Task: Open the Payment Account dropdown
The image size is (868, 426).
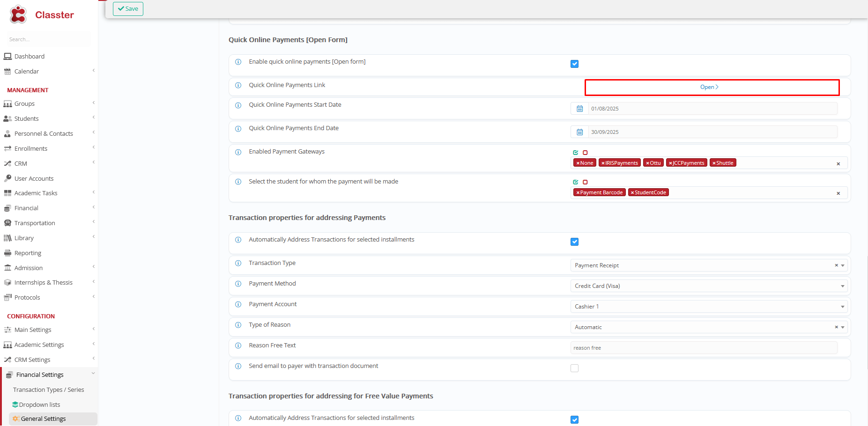Action: (x=709, y=307)
